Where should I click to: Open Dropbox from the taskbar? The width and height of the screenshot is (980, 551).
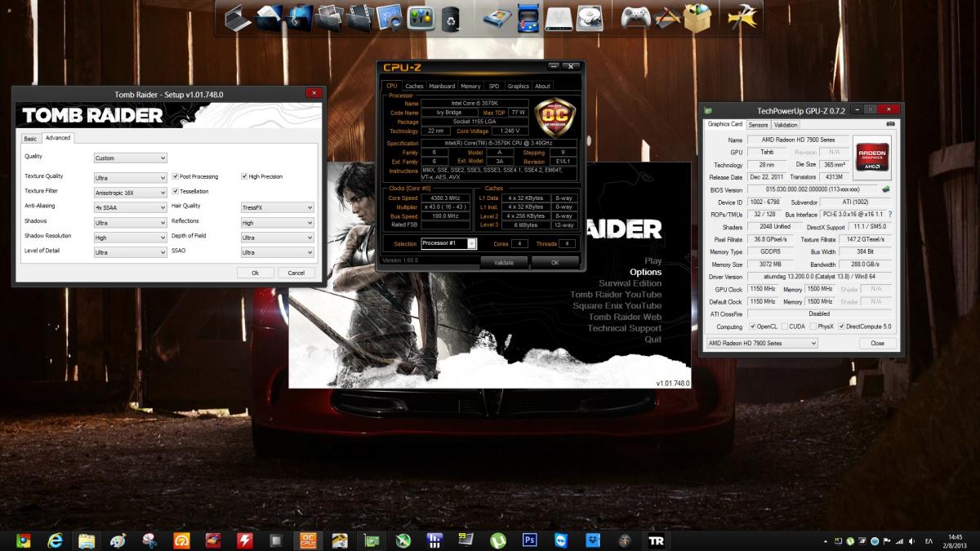point(593,540)
